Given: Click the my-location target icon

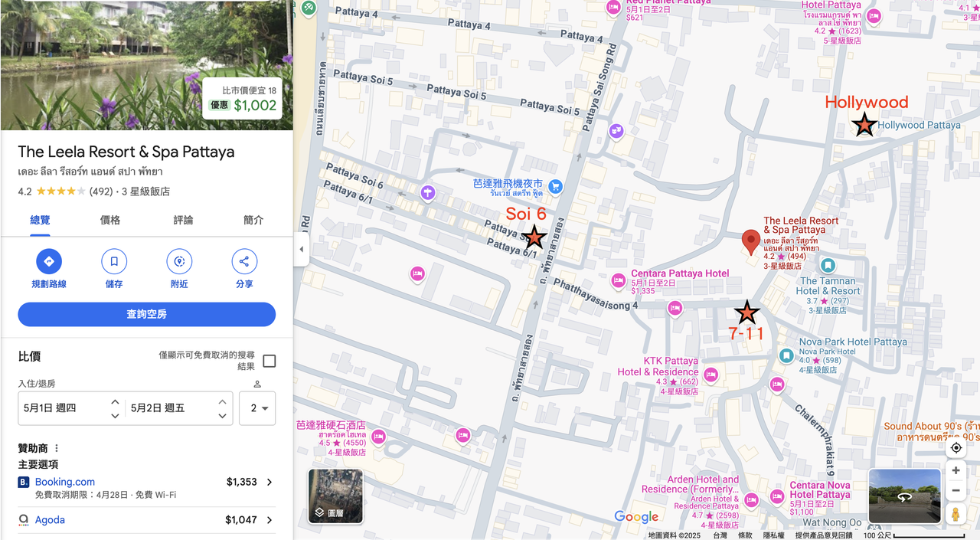Looking at the screenshot, I should 955,448.
